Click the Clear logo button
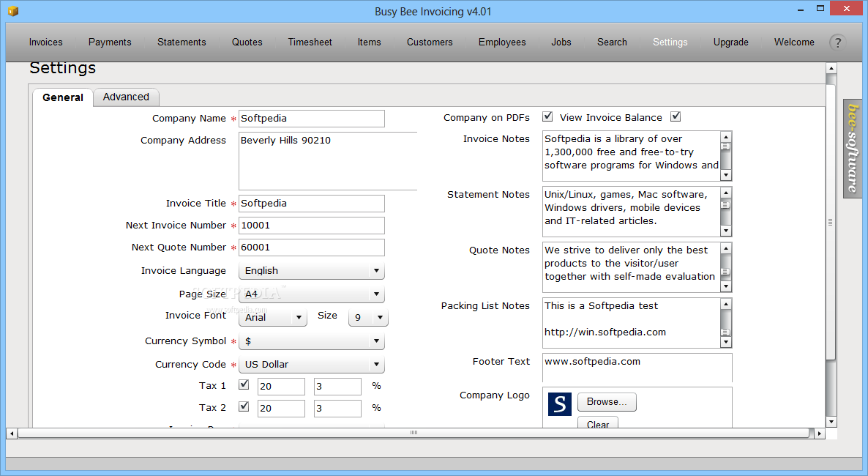 point(598,423)
